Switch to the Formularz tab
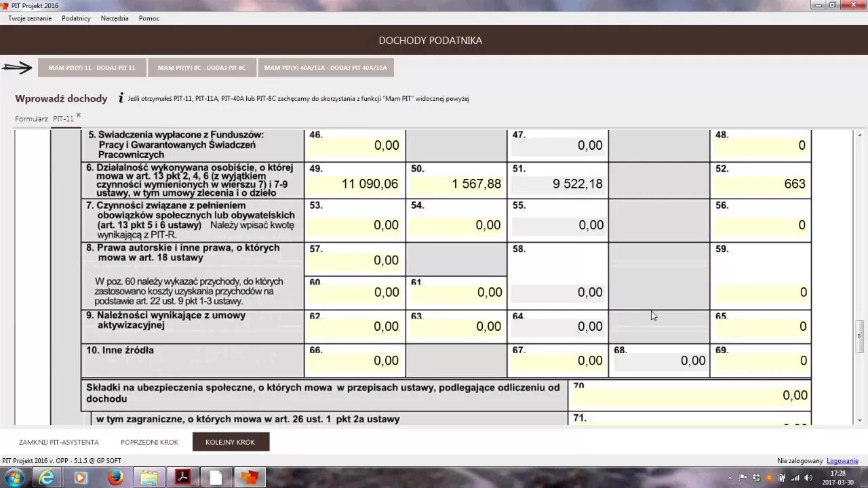Viewport: 868px width, 488px height. pos(31,119)
